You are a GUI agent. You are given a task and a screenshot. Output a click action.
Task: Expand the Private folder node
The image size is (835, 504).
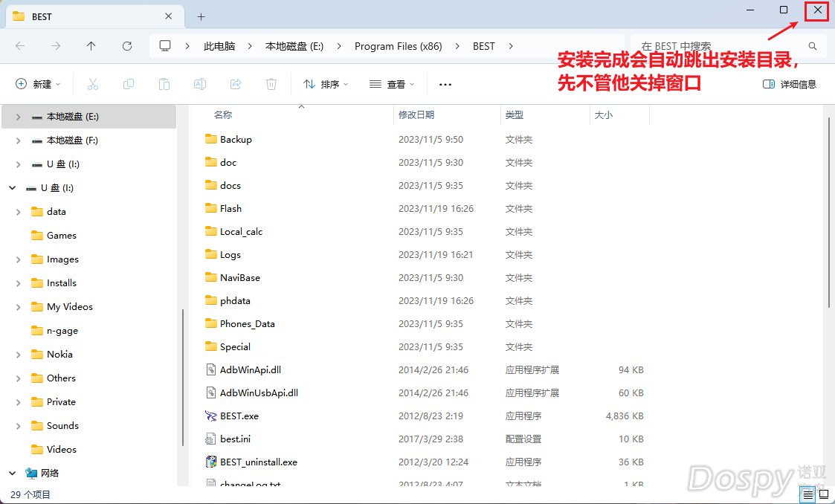click(x=18, y=402)
